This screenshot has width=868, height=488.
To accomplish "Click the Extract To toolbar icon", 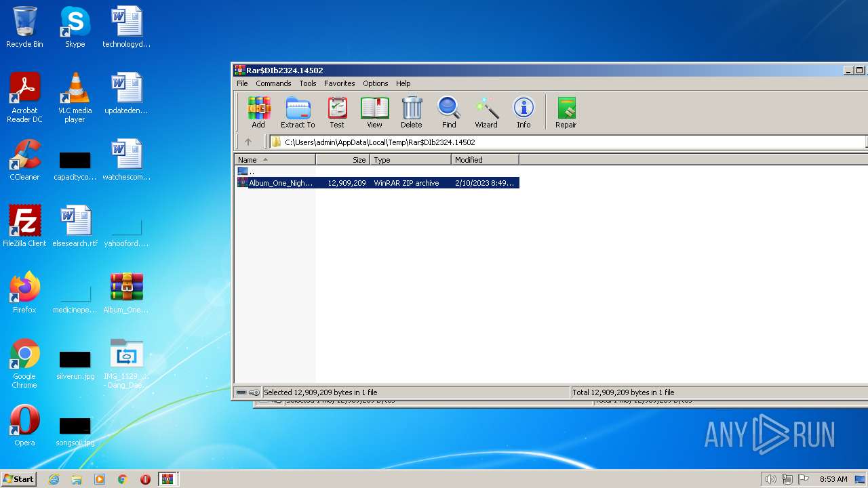I will pos(298,113).
